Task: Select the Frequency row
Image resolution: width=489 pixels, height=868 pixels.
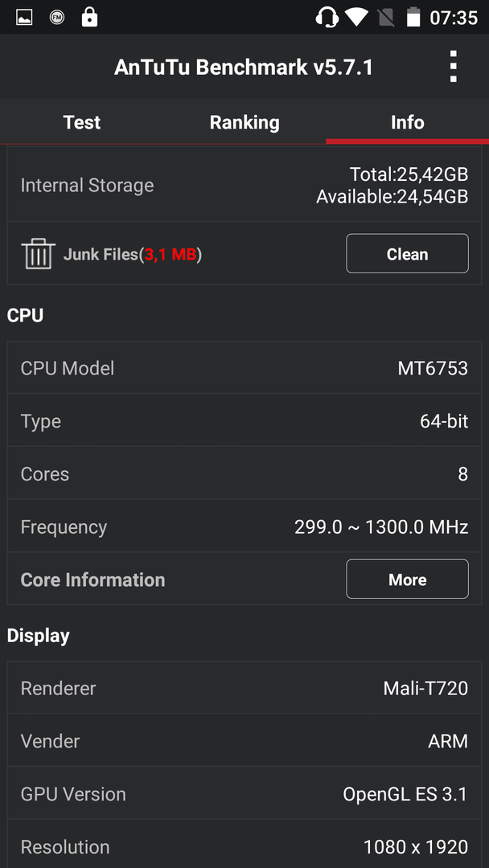Action: (244, 526)
